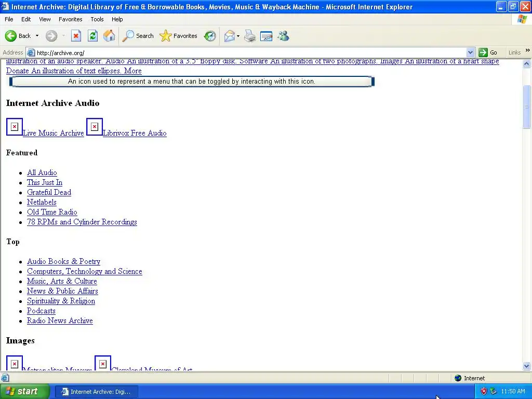Open the File menu

pos(9,19)
